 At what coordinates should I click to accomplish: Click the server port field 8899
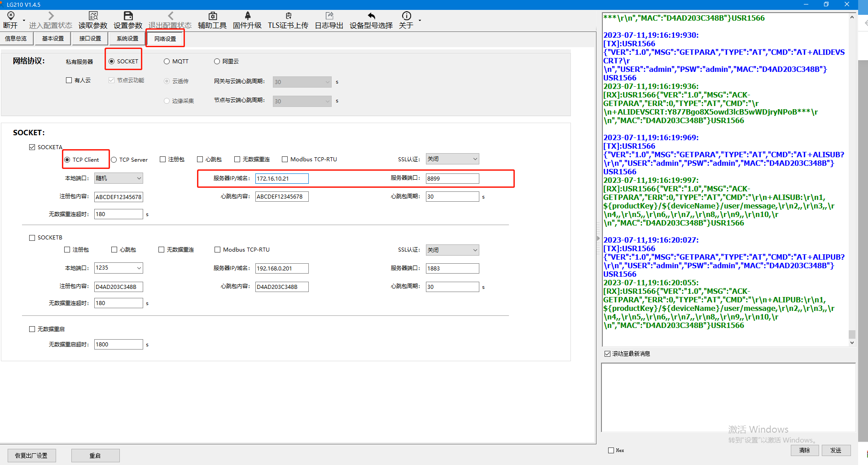tap(452, 179)
